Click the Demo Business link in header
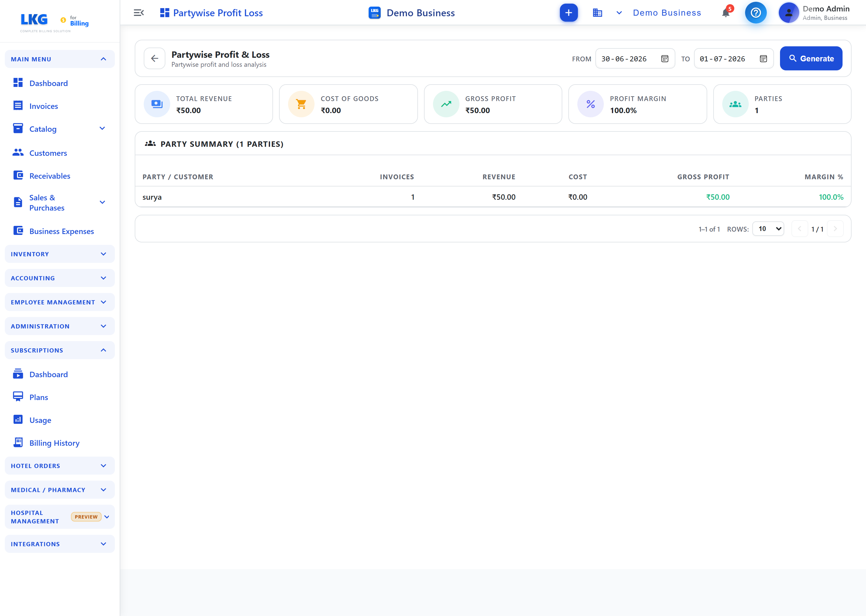 [667, 13]
